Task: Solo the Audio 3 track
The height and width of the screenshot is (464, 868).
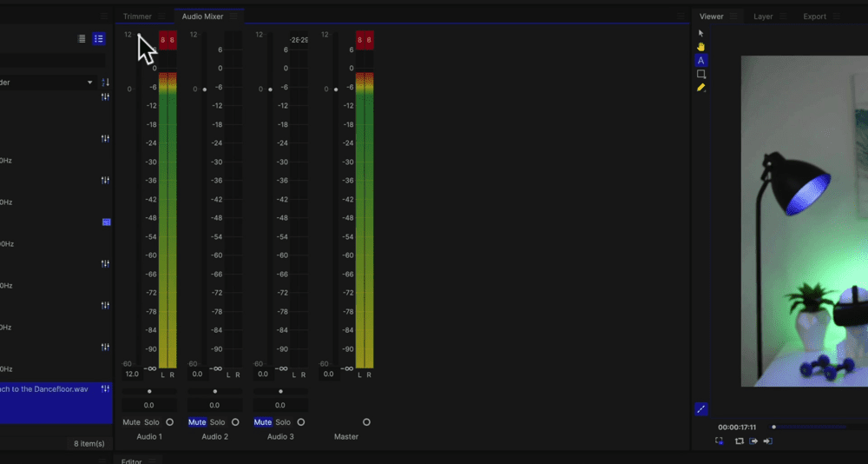Action: (283, 422)
